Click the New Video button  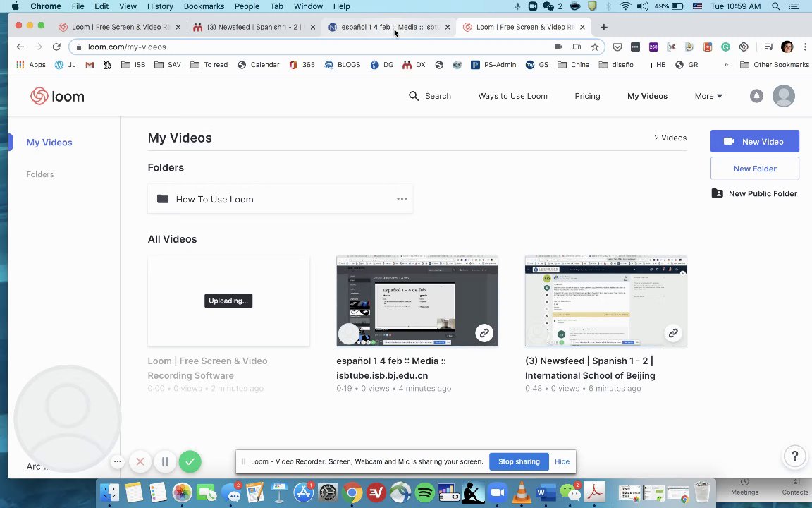754,141
